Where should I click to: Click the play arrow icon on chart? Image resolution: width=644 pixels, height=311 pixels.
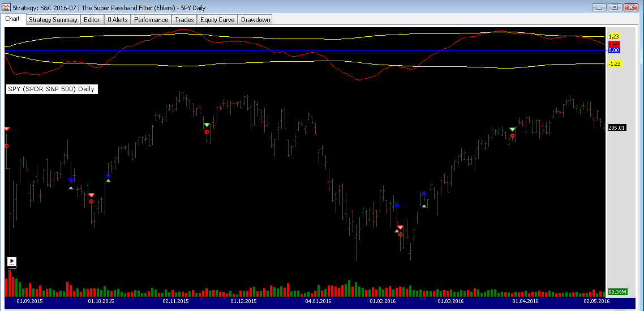(x=12, y=262)
